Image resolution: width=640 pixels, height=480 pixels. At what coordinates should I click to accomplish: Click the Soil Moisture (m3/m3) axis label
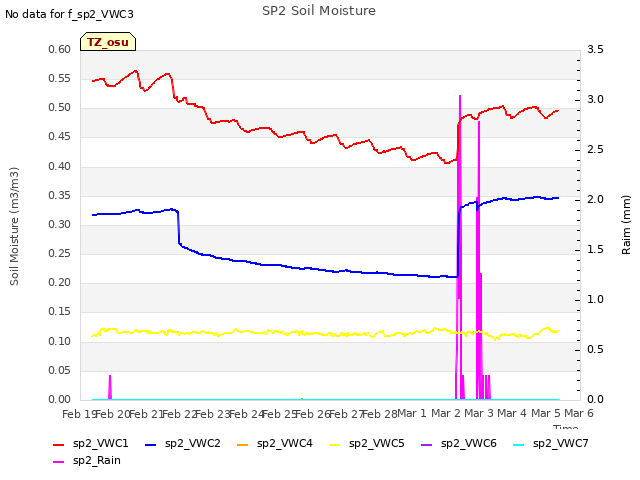(x=14, y=226)
